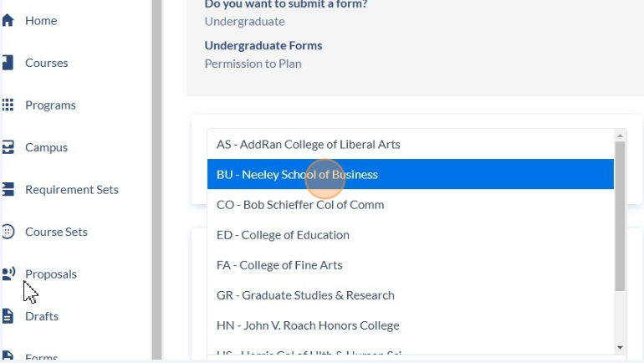The height and width of the screenshot is (363, 644).
Task: Pick HN - John V. Roach Honors College
Action: [x=411, y=325]
